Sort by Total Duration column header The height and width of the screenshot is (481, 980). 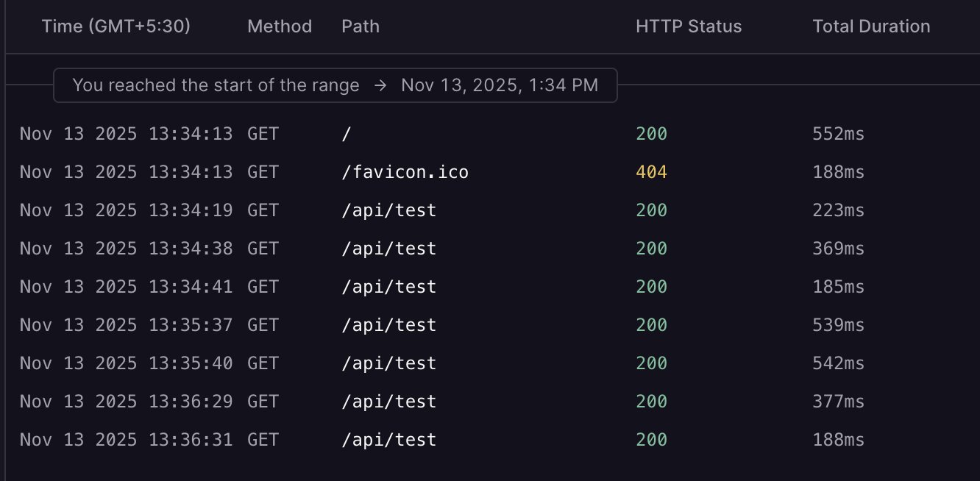click(871, 26)
